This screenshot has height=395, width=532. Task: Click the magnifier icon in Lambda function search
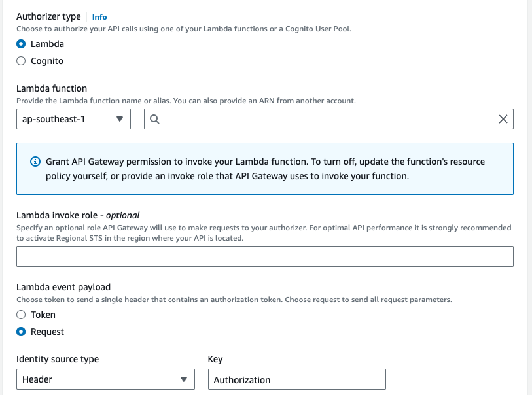click(154, 119)
